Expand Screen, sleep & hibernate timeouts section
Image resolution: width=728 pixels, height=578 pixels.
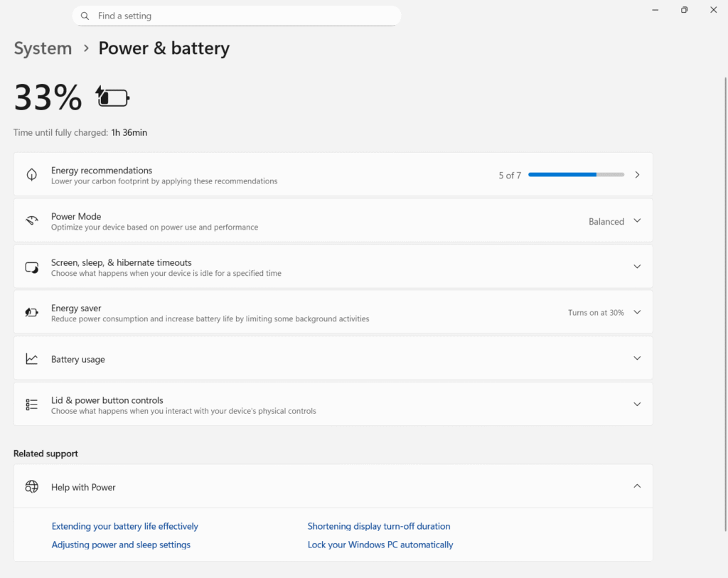point(637,267)
